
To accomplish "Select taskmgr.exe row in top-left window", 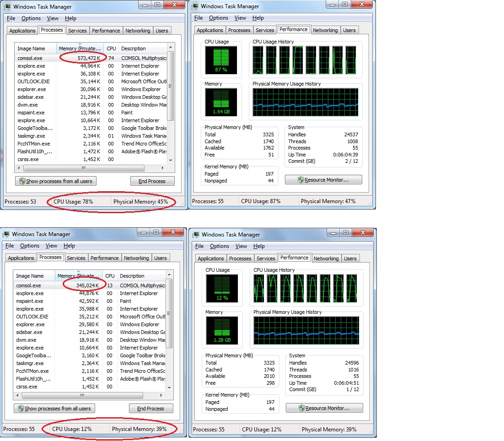I will [x=91, y=136].
